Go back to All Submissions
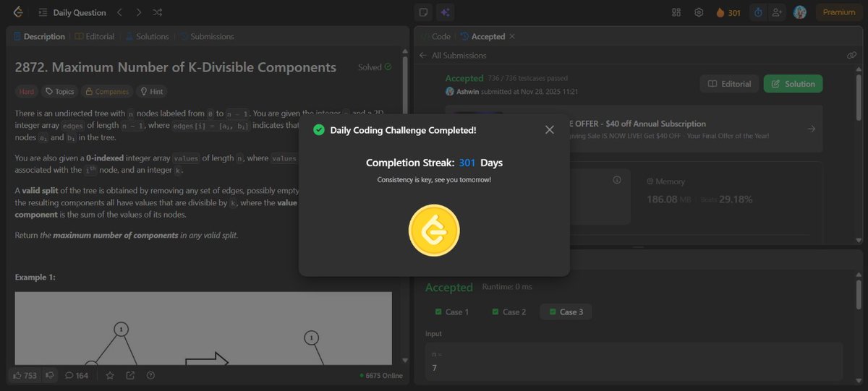Image resolution: width=868 pixels, height=391 pixels. [x=453, y=56]
